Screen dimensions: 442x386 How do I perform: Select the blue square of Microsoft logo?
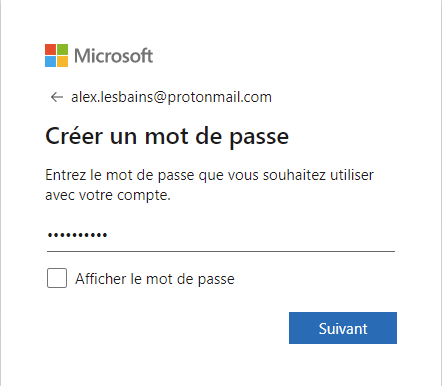point(50,61)
